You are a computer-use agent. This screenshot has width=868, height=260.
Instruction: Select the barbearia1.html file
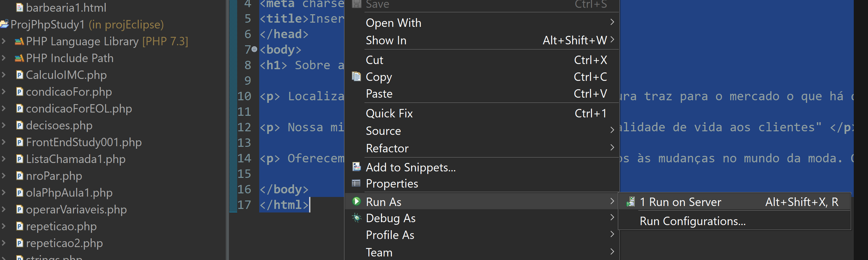66,7
